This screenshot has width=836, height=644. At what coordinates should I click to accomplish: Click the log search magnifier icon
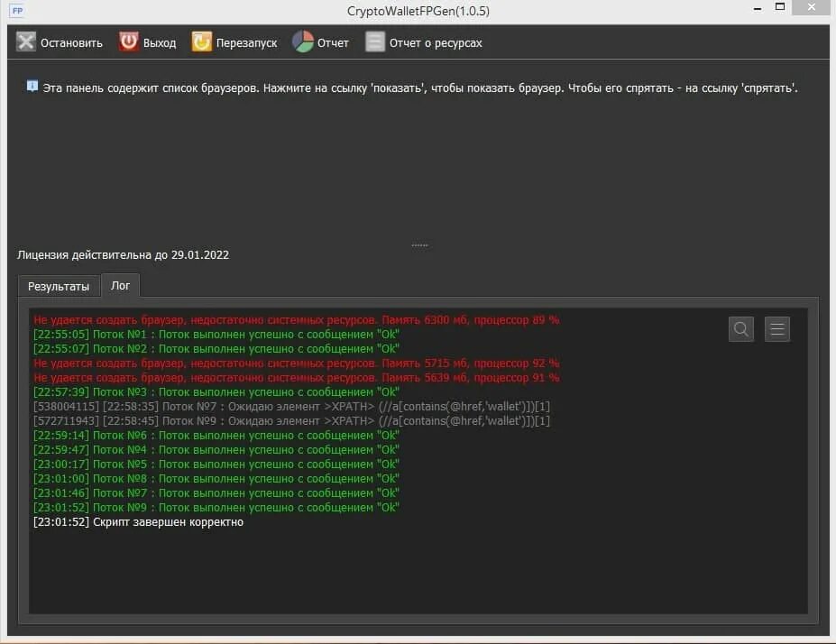(x=741, y=329)
